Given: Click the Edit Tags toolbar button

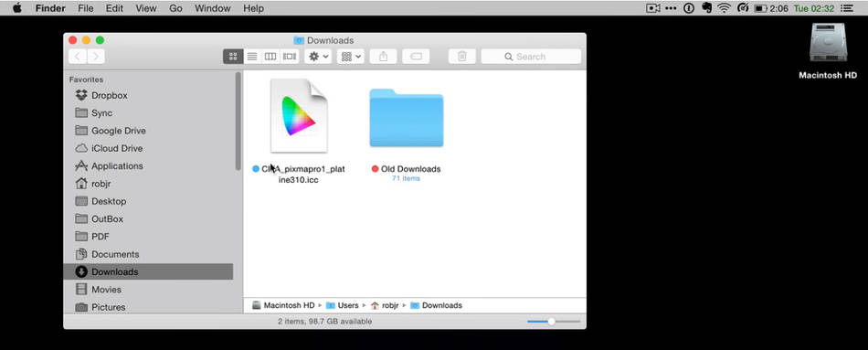Looking at the screenshot, I should (416, 57).
